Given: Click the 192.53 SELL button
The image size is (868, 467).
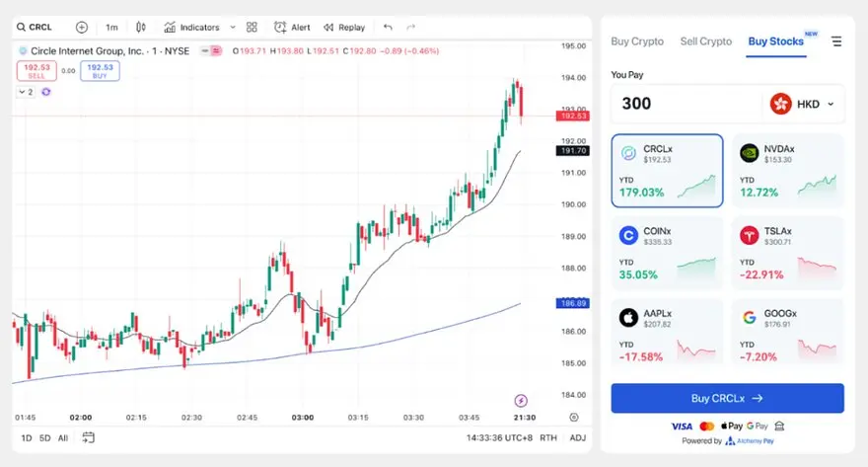Looking at the screenshot, I should click(36, 71).
